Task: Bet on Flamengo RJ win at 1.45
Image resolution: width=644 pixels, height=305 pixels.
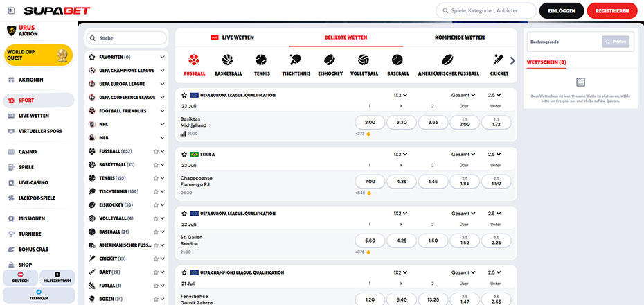Action: (x=433, y=182)
